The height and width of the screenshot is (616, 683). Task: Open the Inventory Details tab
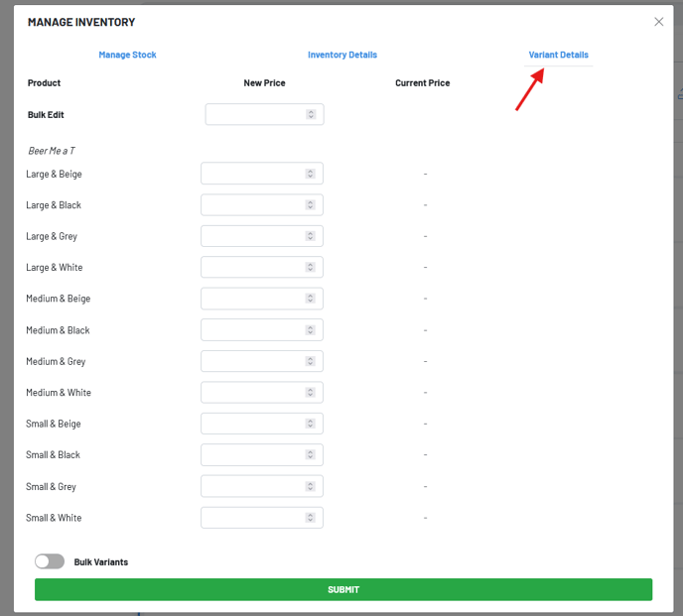(x=342, y=55)
